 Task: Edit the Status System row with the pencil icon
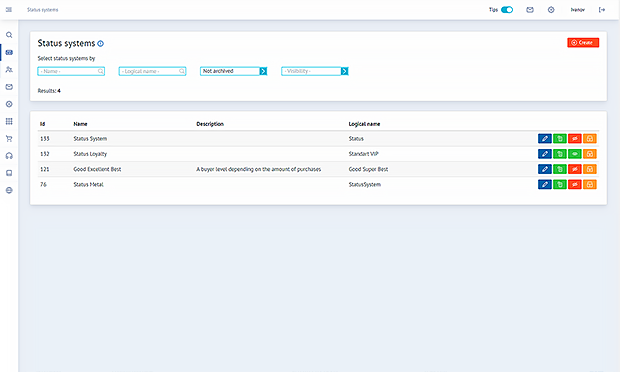pos(544,139)
